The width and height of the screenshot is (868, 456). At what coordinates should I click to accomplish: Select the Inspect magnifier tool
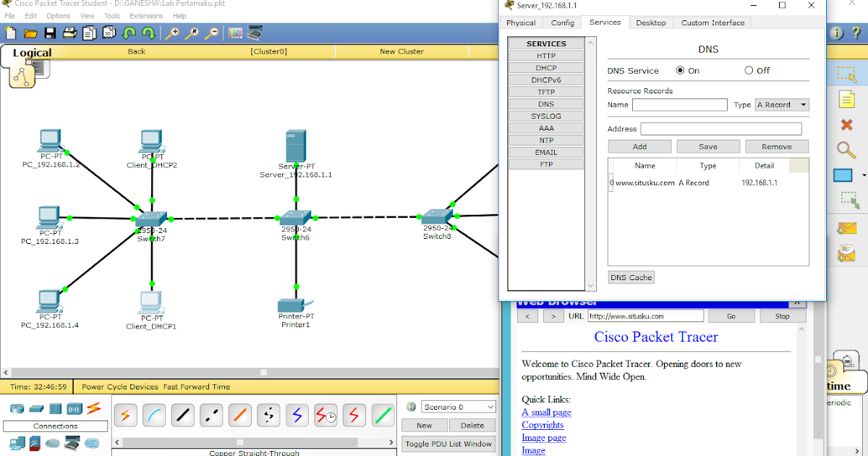click(847, 150)
